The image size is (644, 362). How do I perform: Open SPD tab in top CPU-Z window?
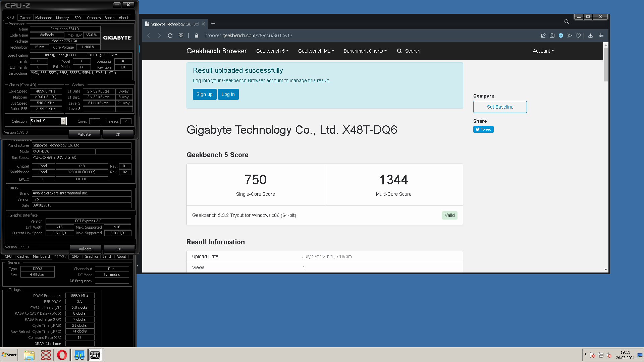pos(78,18)
